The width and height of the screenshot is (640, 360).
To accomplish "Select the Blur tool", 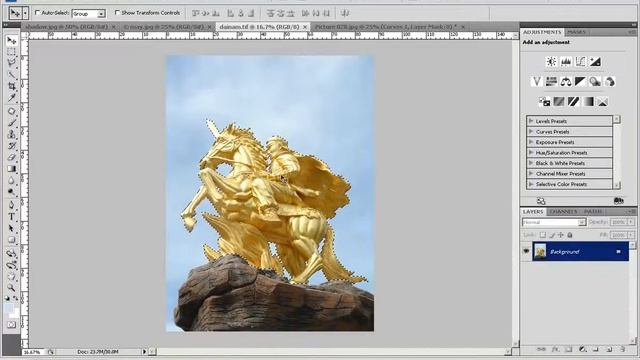I will (11, 180).
